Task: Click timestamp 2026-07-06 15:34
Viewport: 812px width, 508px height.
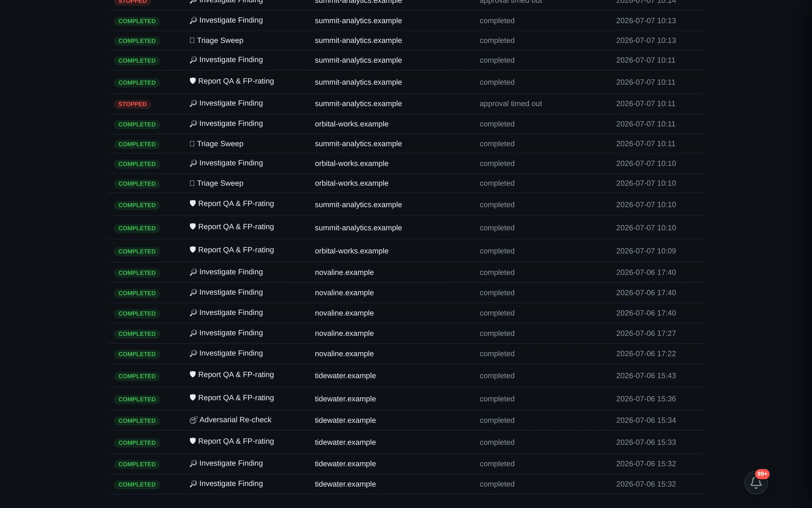Action: click(646, 420)
